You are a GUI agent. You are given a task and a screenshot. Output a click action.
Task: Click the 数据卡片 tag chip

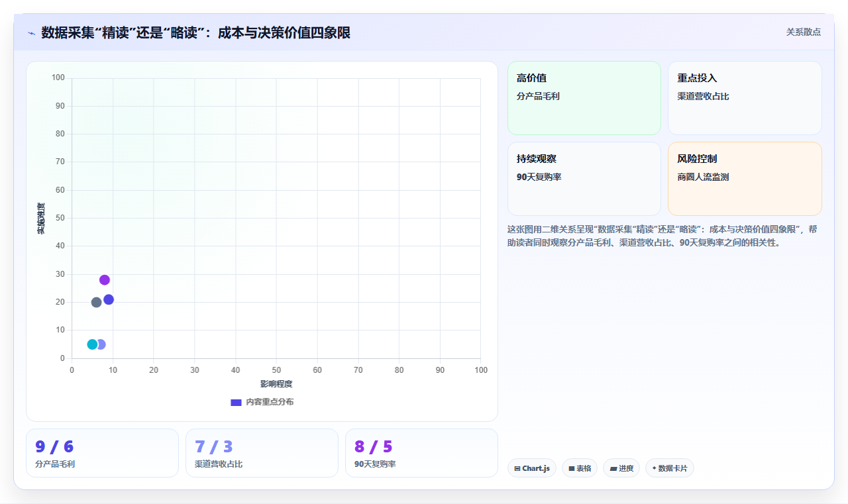coord(670,468)
